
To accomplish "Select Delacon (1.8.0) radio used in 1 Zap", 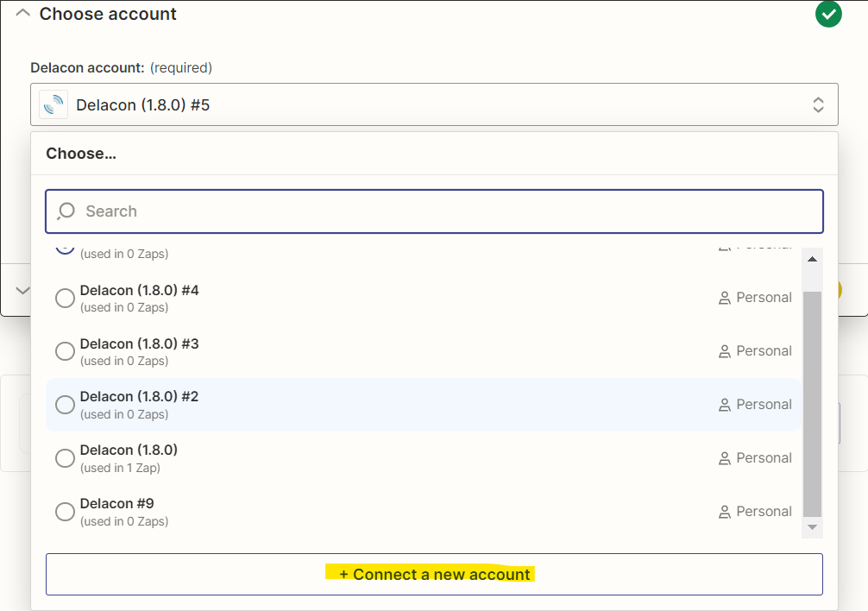I will click(65, 458).
